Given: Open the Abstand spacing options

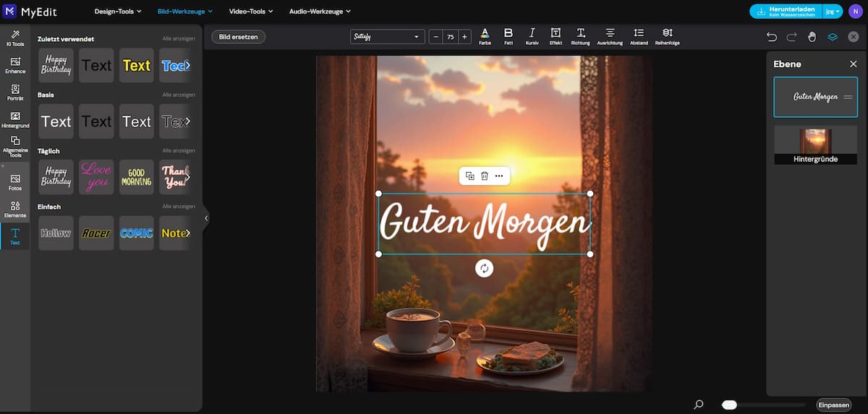Looking at the screenshot, I should (x=639, y=36).
